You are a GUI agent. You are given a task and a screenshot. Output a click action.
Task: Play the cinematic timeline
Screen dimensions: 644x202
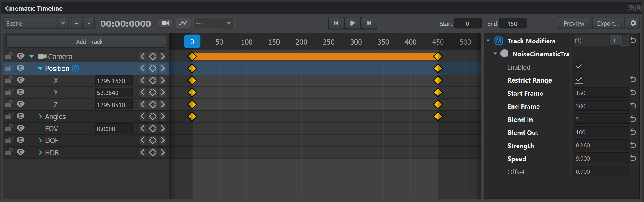[x=353, y=23]
